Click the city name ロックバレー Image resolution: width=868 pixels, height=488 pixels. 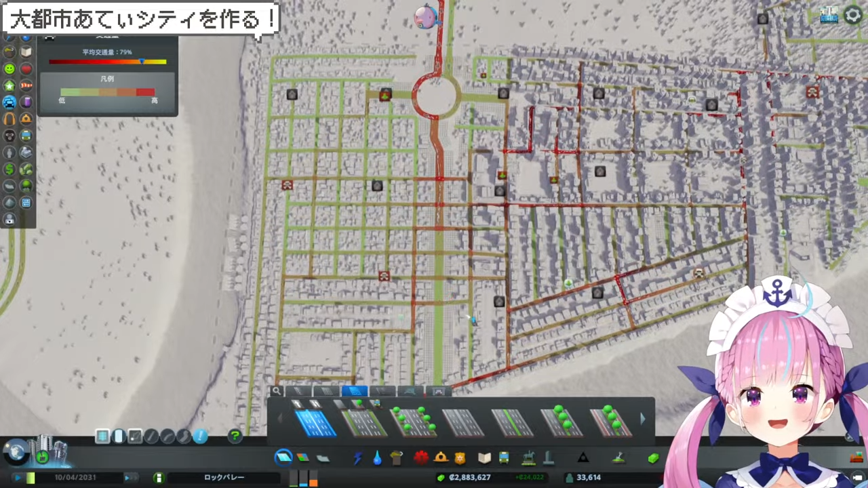pyautogui.click(x=224, y=478)
